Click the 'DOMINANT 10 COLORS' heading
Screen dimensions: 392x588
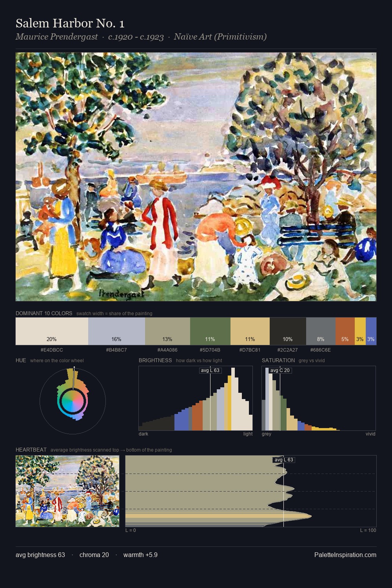pyautogui.click(x=44, y=313)
